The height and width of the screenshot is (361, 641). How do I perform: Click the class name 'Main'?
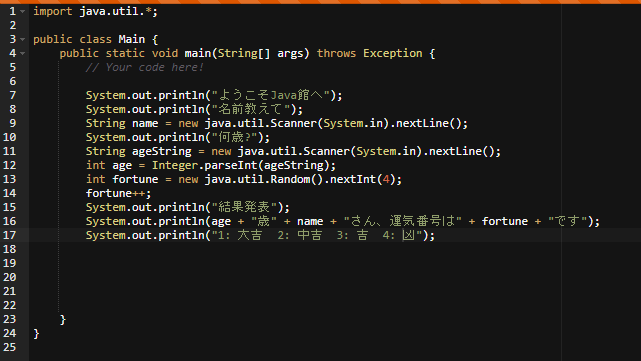pos(132,39)
